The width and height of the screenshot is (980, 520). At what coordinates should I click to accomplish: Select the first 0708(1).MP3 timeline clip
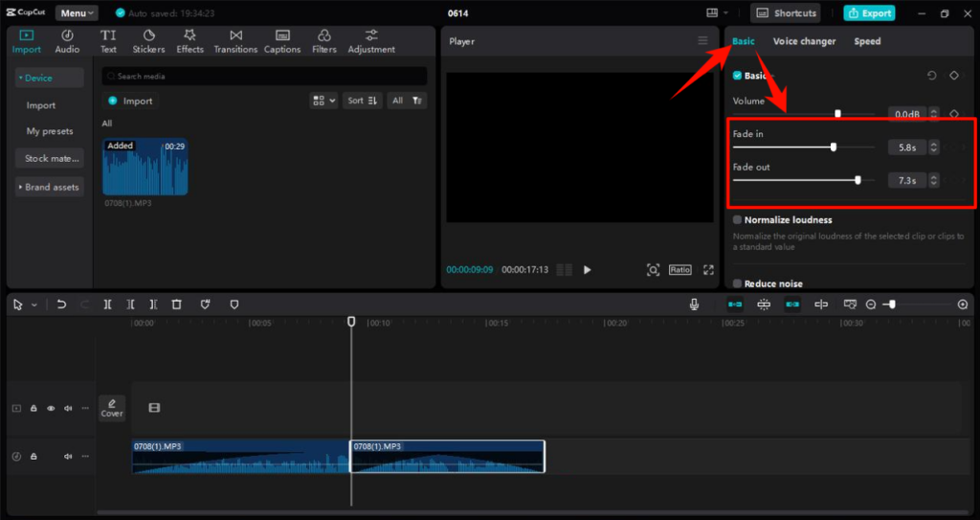240,457
